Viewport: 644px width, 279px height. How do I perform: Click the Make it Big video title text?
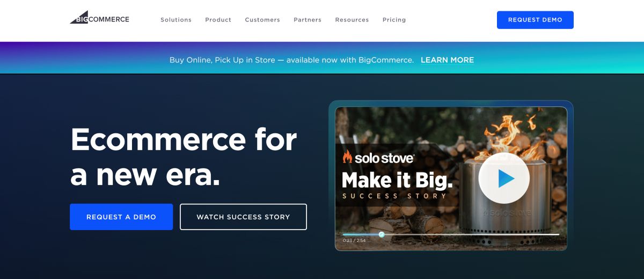coord(398,180)
